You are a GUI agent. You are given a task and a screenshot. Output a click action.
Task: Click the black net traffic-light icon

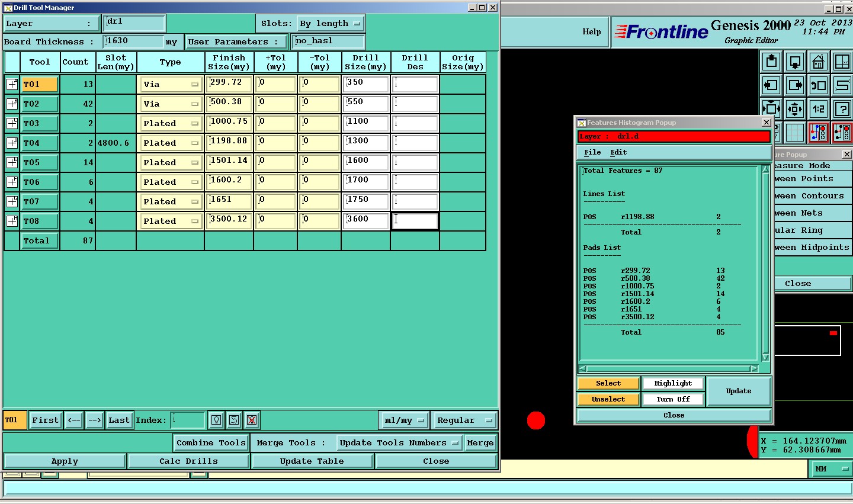tap(842, 133)
